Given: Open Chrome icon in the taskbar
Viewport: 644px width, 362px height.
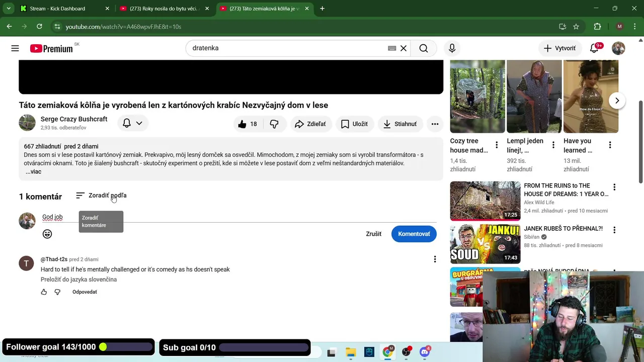Looking at the screenshot, I should [387, 352].
